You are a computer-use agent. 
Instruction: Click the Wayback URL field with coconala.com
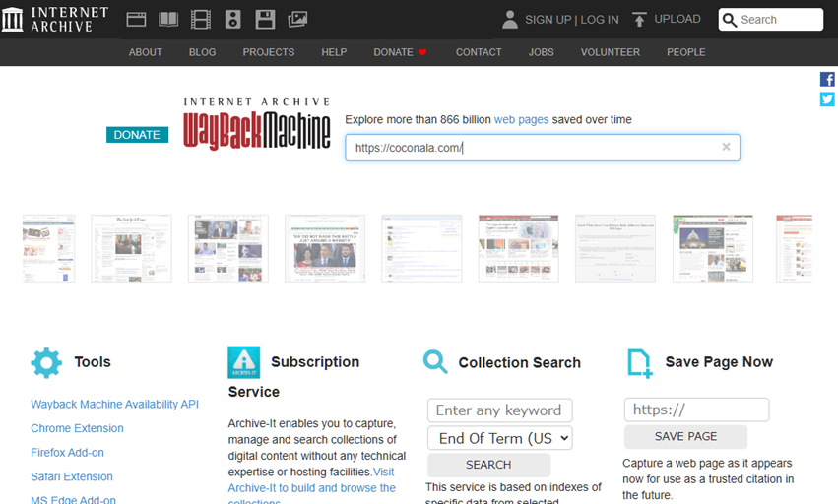[543, 148]
